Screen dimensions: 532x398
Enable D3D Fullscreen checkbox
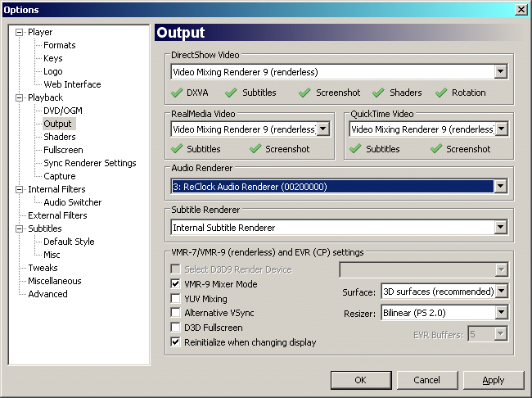coord(175,328)
